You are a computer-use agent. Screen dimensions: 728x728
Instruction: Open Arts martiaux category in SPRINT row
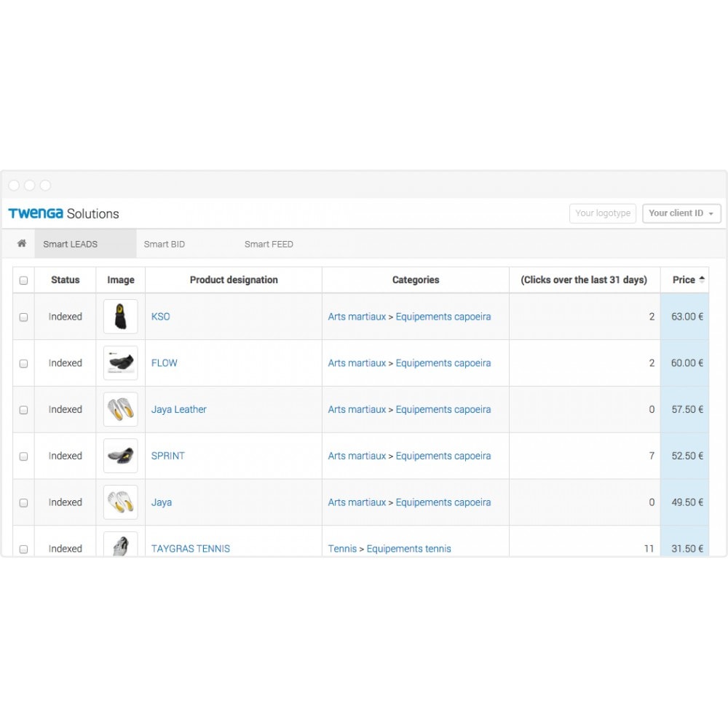point(357,456)
